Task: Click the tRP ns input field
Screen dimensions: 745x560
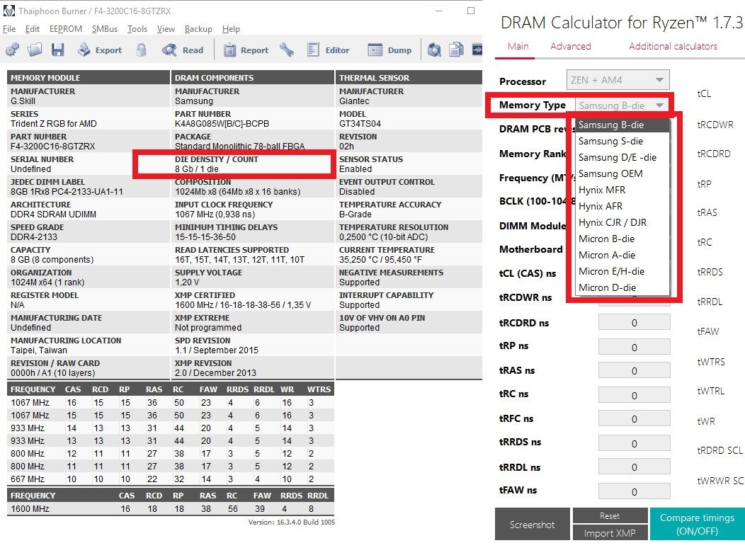Action: pos(635,347)
